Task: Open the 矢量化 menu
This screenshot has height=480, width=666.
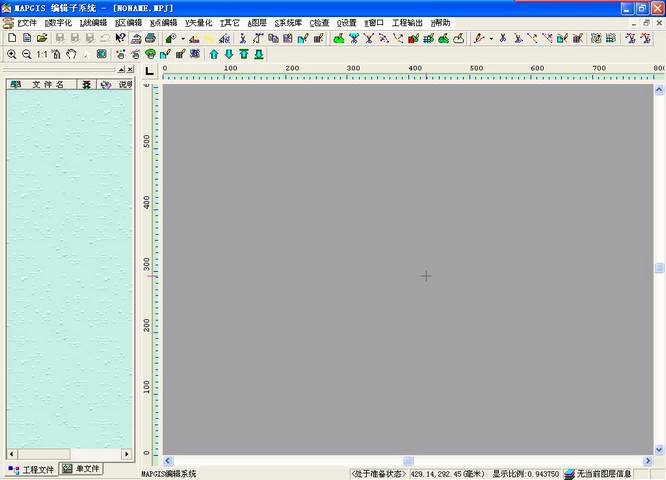Action: coord(198,23)
